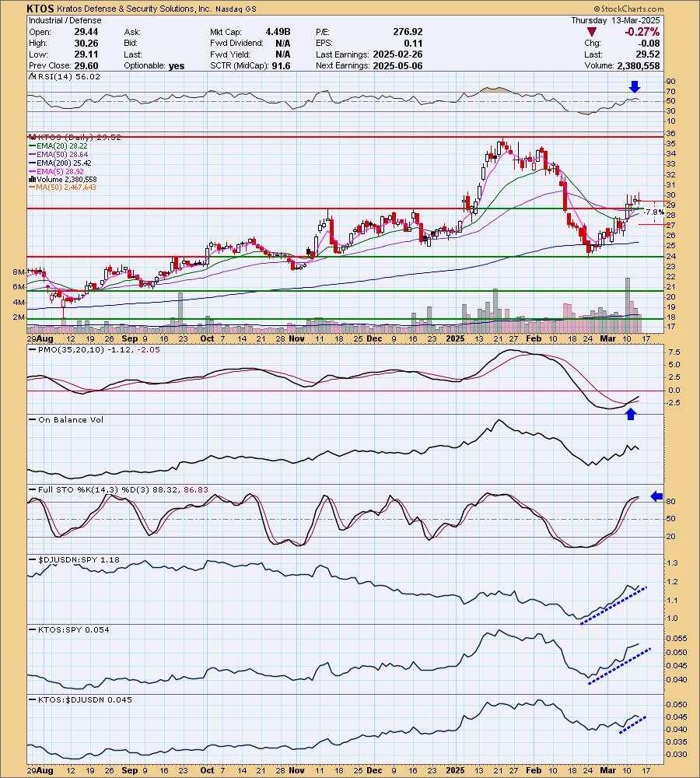This screenshot has height=778, width=700.
Task: Click the orange MA(50) volume legend line
Action: tap(32, 187)
